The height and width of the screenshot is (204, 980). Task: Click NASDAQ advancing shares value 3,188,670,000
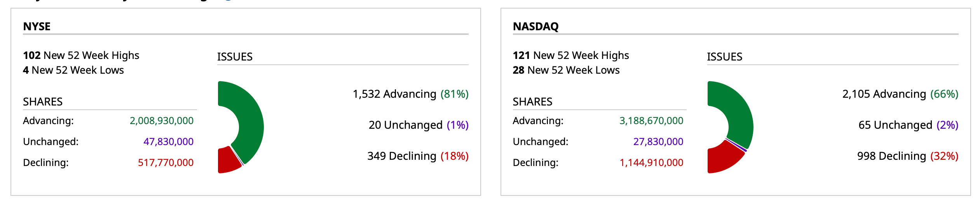(651, 121)
